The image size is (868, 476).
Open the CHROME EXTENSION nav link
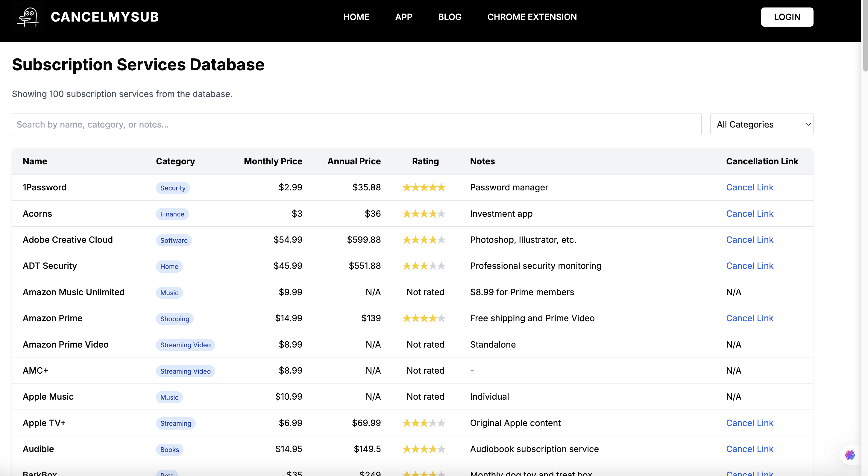click(532, 17)
